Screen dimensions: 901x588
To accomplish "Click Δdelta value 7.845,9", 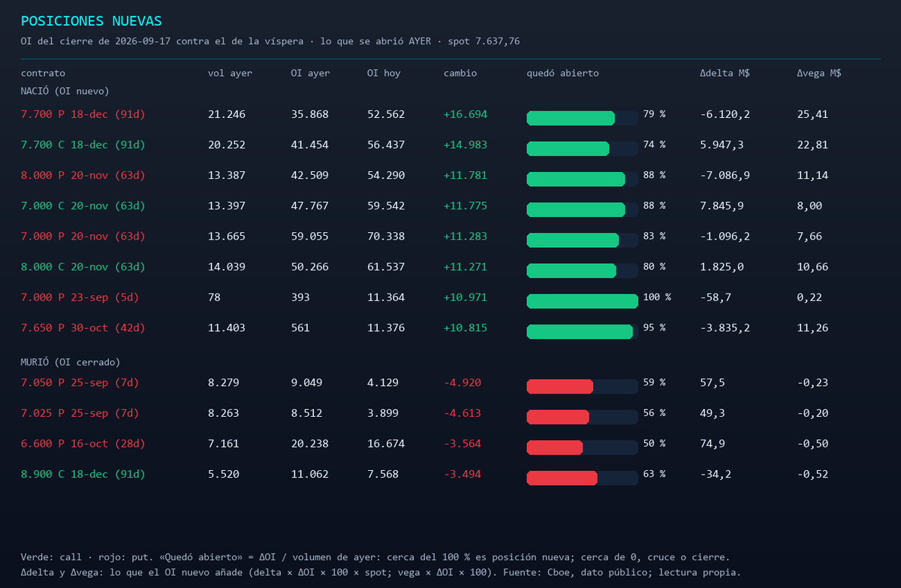I will [x=722, y=206].
